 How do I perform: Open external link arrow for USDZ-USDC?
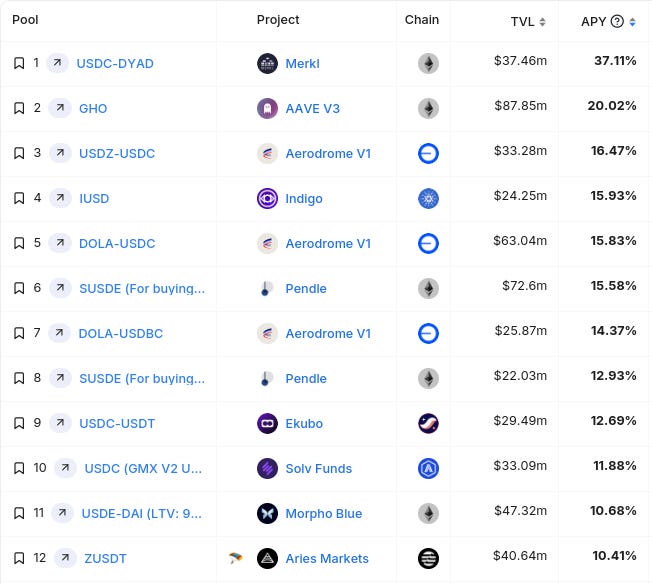click(60, 153)
